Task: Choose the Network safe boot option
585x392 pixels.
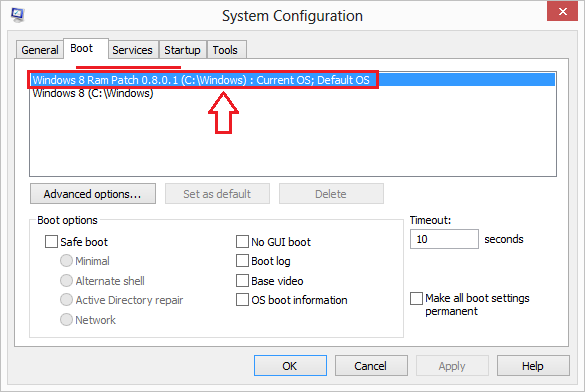Action: tap(66, 319)
